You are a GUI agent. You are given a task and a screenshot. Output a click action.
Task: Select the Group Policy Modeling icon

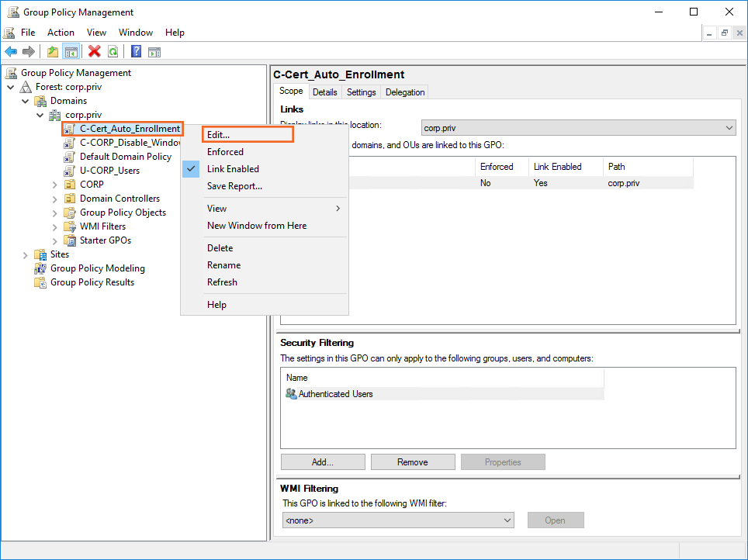click(40, 268)
